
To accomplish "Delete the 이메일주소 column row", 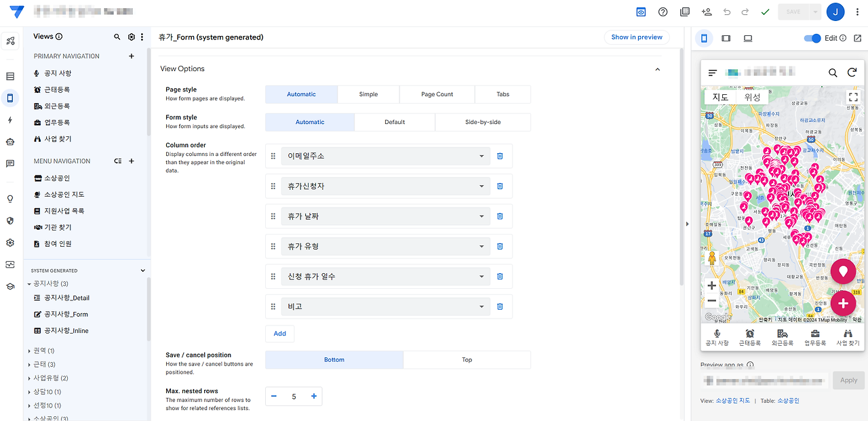I will point(500,156).
